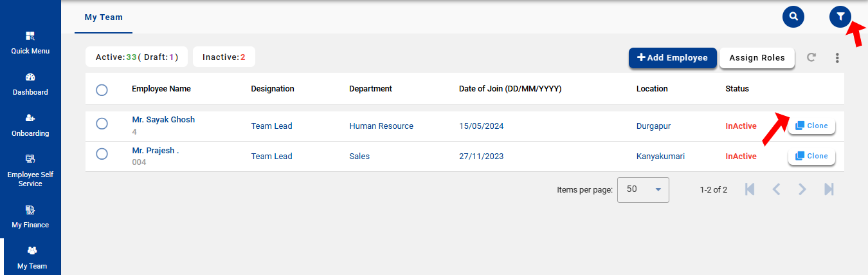Click the Add Employee button
The image size is (868, 275).
point(672,57)
